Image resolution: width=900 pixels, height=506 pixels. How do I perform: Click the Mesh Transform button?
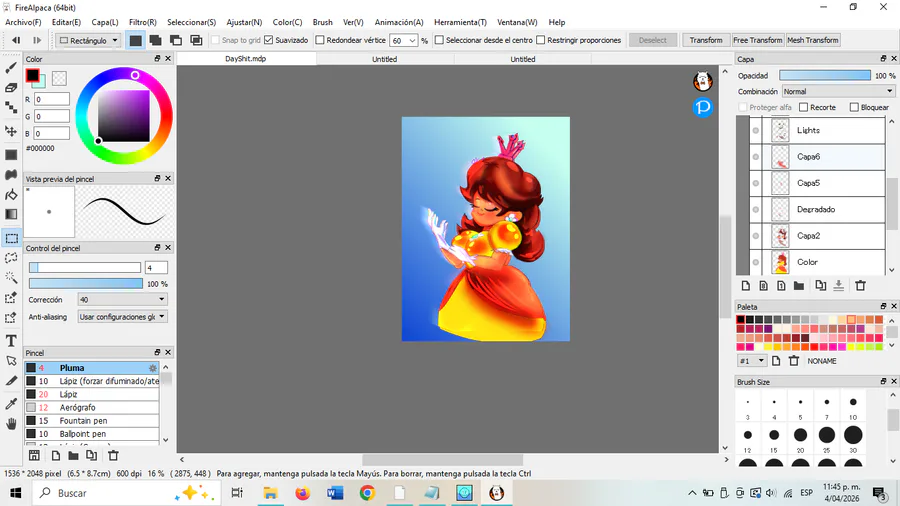813,40
